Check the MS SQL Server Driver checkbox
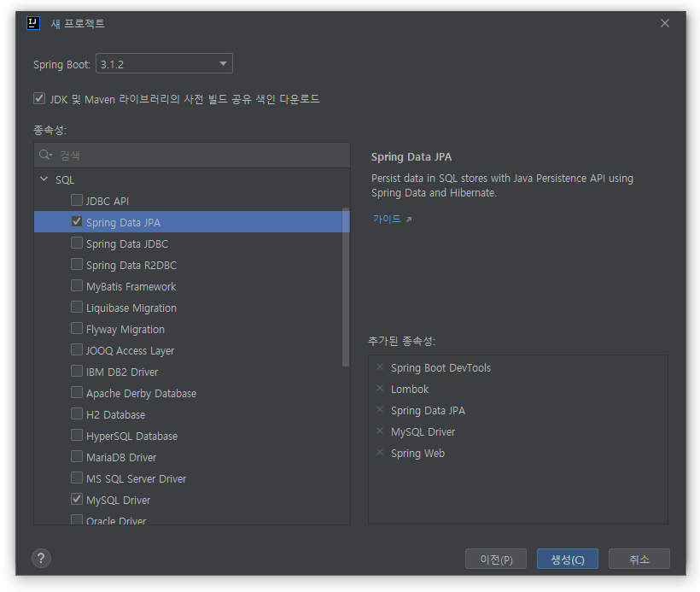 77,478
